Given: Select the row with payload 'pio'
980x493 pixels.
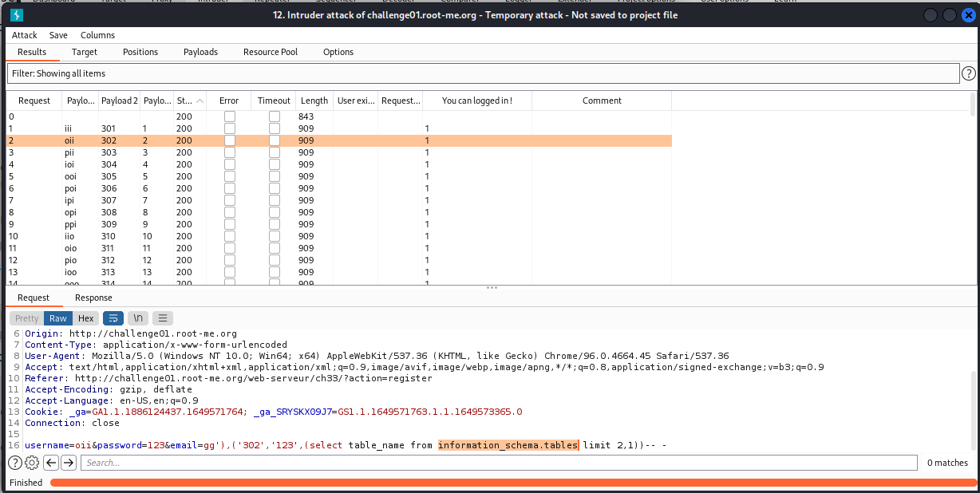Looking at the screenshot, I should (x=339, y=260).
